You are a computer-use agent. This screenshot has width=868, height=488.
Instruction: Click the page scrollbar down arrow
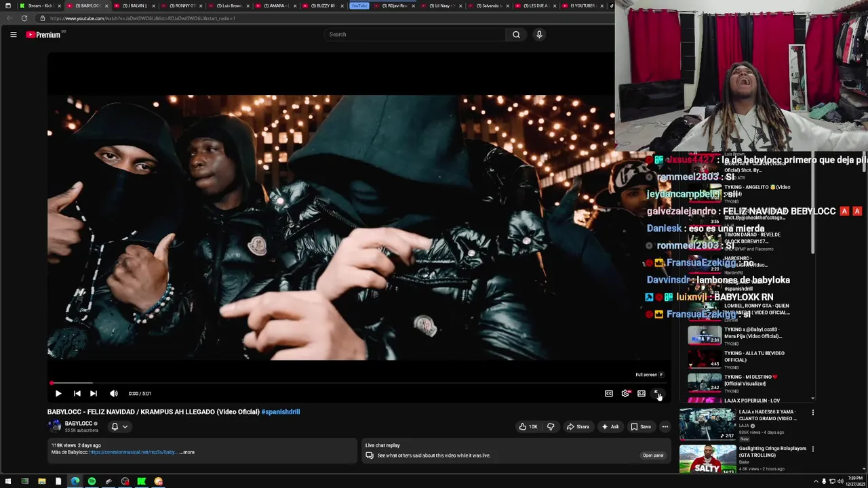(x=864, y=470)
